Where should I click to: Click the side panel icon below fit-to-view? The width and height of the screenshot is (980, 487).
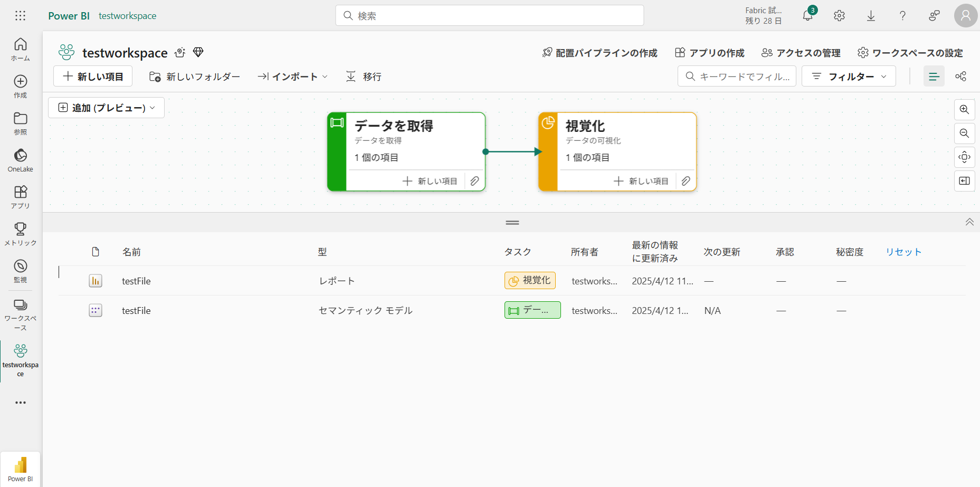tap(965, 181)
